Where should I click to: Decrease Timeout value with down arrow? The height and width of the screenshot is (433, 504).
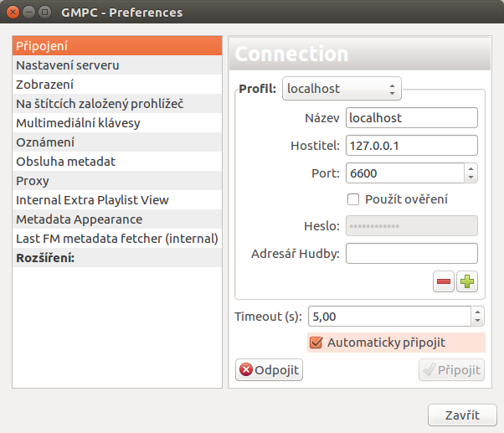point(478,321)
